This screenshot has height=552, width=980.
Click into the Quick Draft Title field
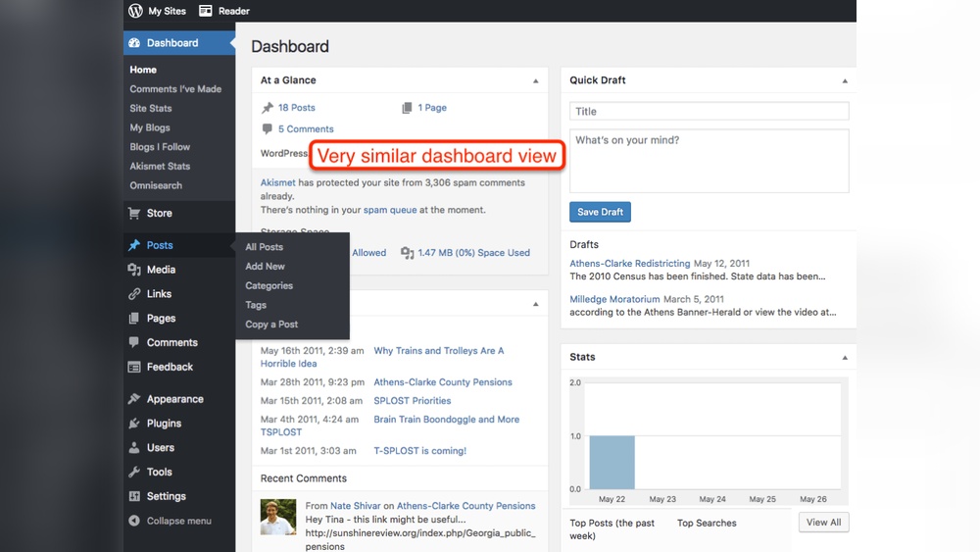(710, 111)
